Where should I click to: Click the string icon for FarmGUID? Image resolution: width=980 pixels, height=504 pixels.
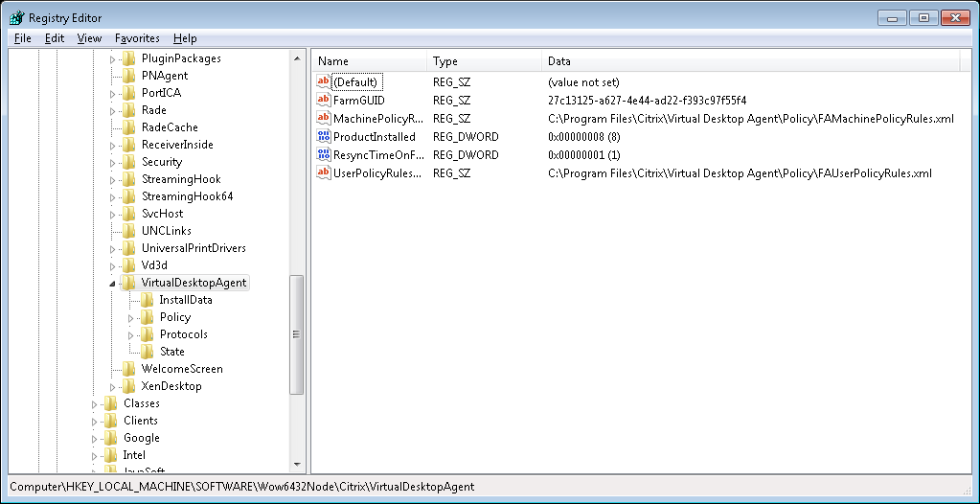click(323, 100)
